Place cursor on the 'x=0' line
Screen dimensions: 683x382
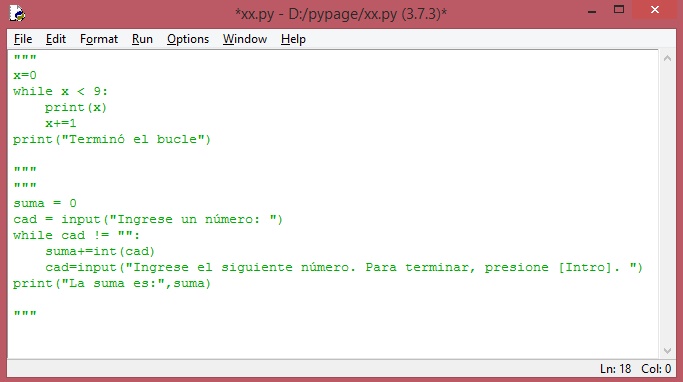pyautogui.click(x=25, y=75)
